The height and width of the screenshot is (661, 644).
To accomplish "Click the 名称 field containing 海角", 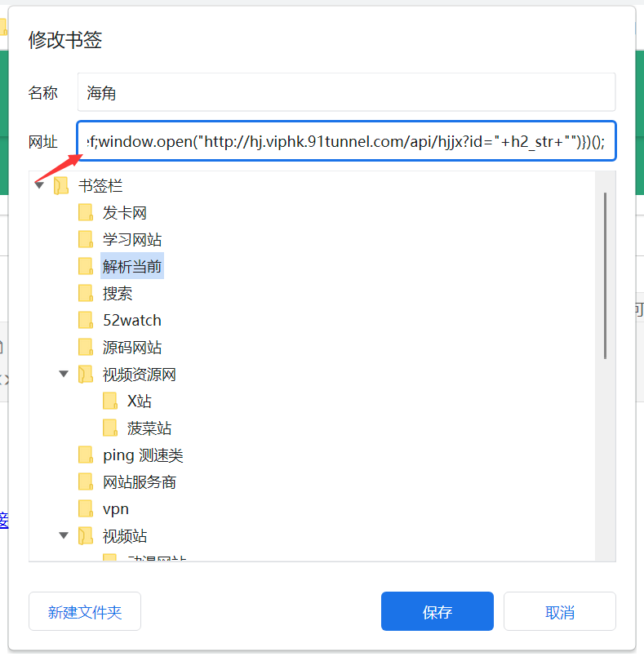I will (346, 93).
